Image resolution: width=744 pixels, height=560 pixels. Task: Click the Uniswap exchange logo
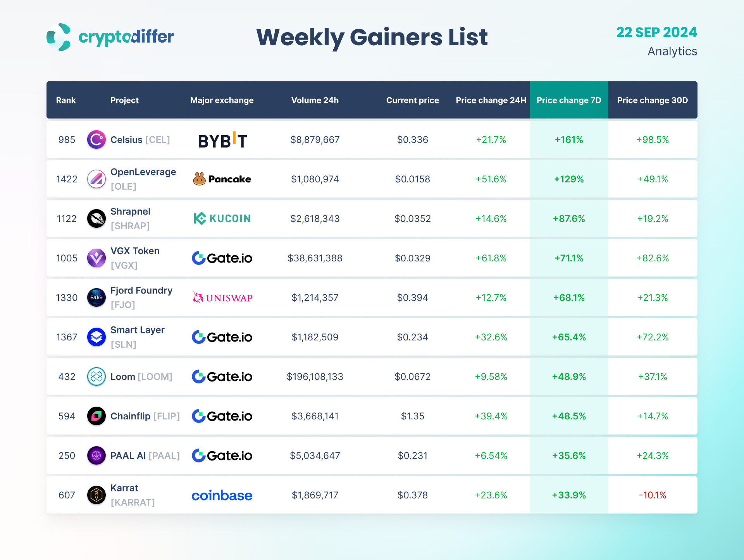click(x=222, y=297)
